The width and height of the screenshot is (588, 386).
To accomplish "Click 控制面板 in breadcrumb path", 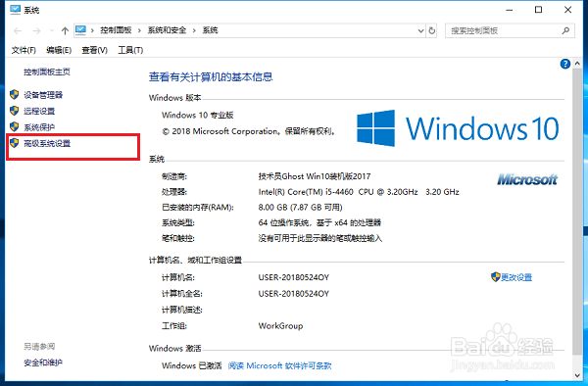I will (x=116, y=30).
